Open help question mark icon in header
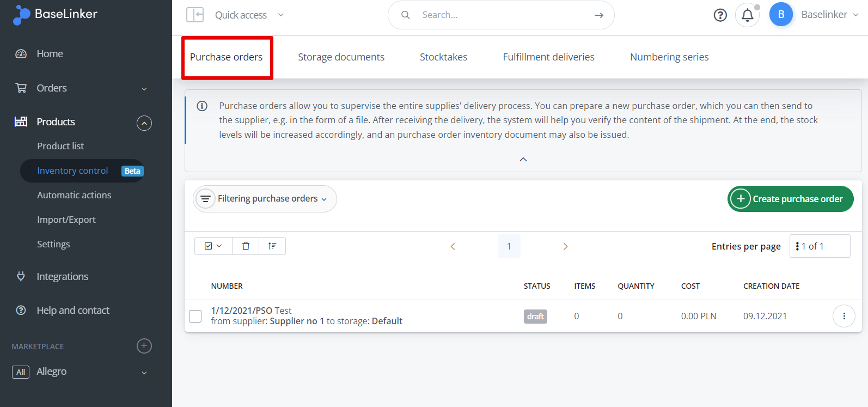Image resolution: width=868 pixels, height=407 pixels. [x=720, y=15]
